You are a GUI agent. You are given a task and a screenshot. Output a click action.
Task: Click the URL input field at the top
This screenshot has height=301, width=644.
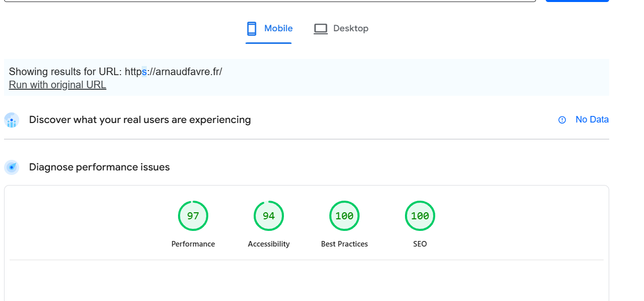point(269,1)
